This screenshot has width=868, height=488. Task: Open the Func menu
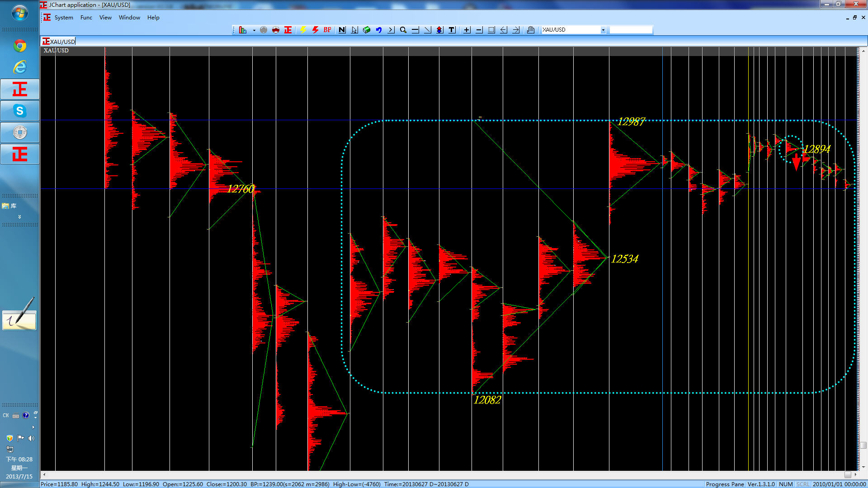pos(86,18)
